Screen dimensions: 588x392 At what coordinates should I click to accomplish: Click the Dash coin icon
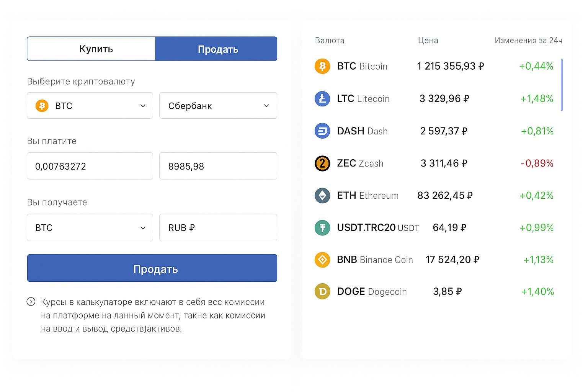click(x=322, y=131)
